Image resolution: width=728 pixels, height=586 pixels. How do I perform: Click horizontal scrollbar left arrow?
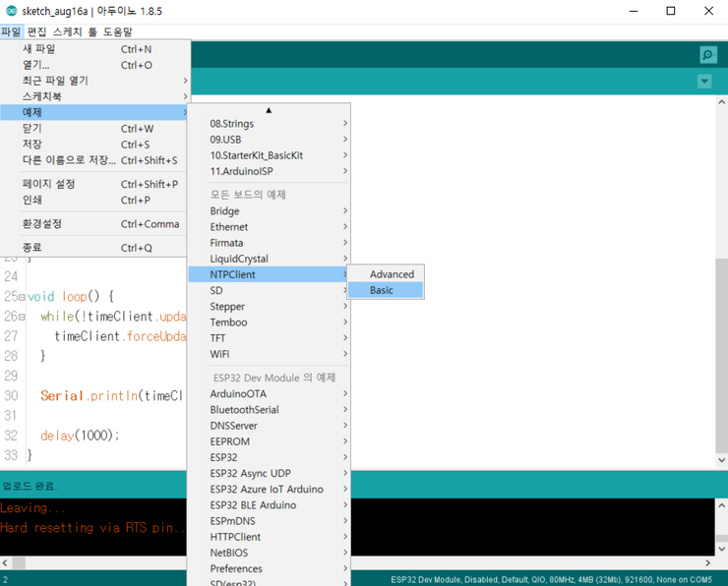[5, 562]
